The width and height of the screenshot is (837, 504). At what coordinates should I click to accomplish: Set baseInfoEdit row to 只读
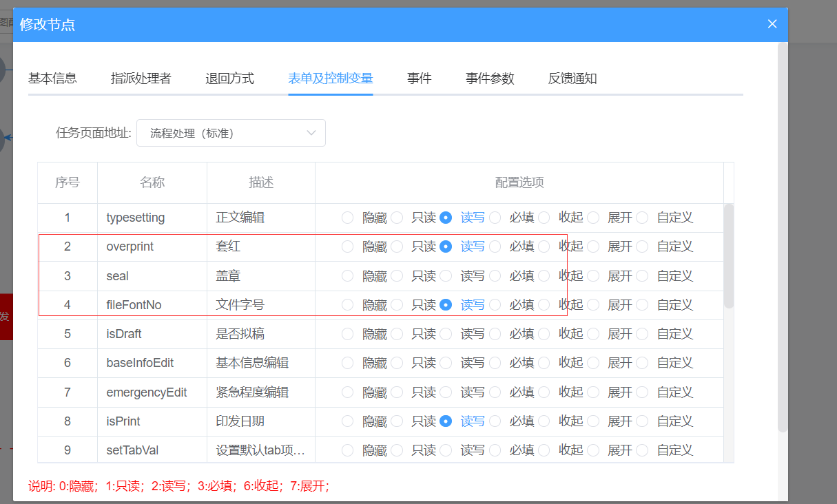[x=397, y=363]
